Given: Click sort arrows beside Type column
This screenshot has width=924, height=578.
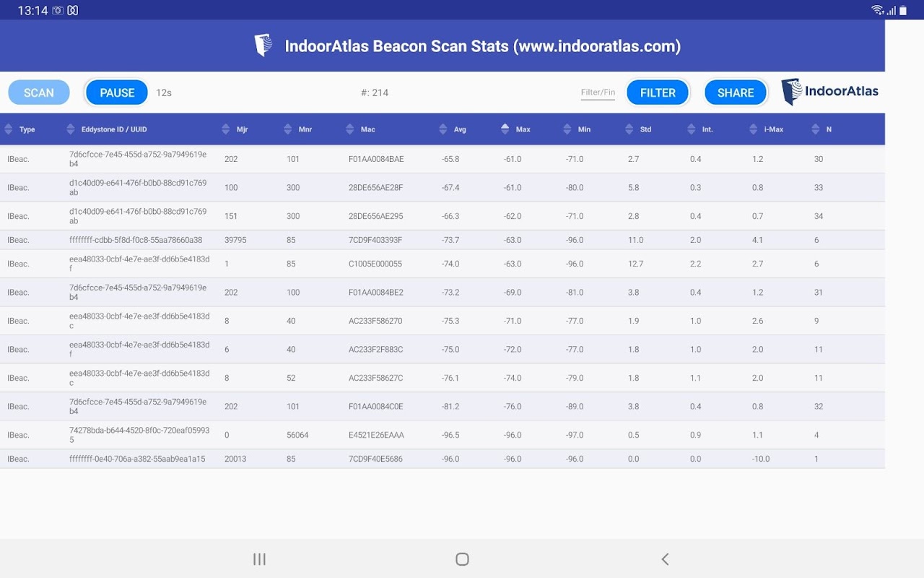Looking at the screenshot, I should (9, 129).
